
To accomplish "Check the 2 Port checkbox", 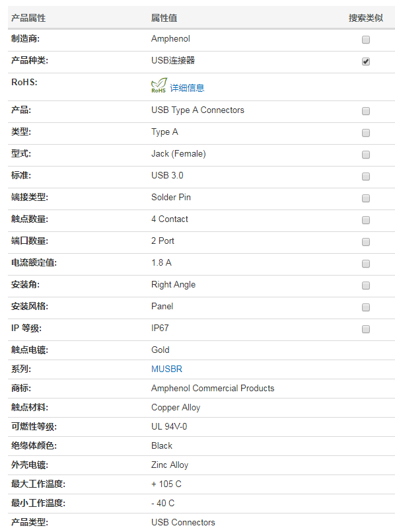I will click(366, 242).
